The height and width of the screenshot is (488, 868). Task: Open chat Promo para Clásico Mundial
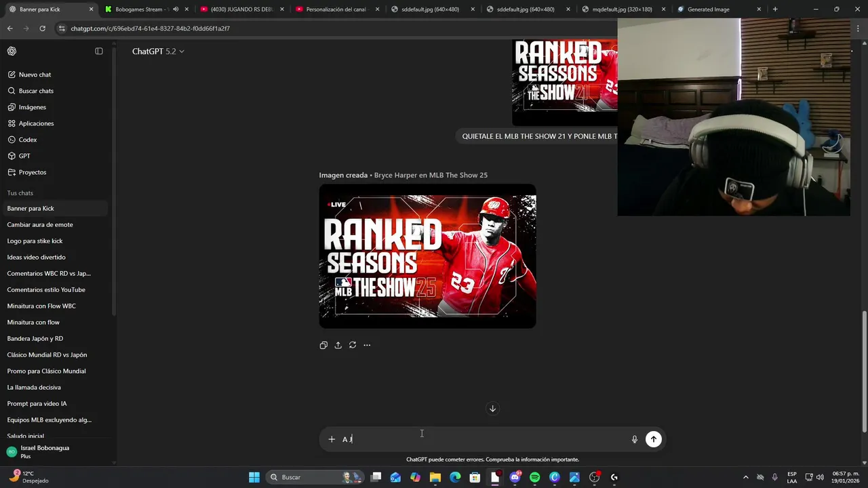[55, 371]
